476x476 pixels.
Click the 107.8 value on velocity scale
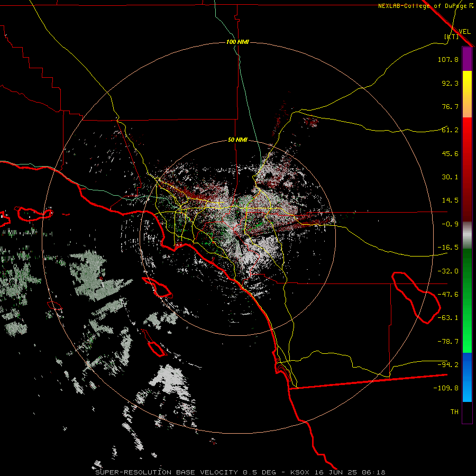[x=448, y=59]
